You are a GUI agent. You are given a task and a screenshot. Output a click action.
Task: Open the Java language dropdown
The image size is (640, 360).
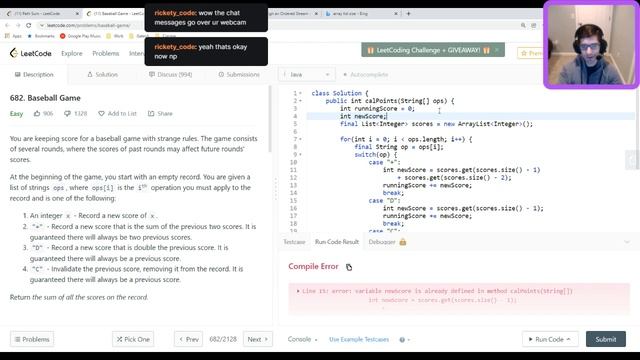307,75
